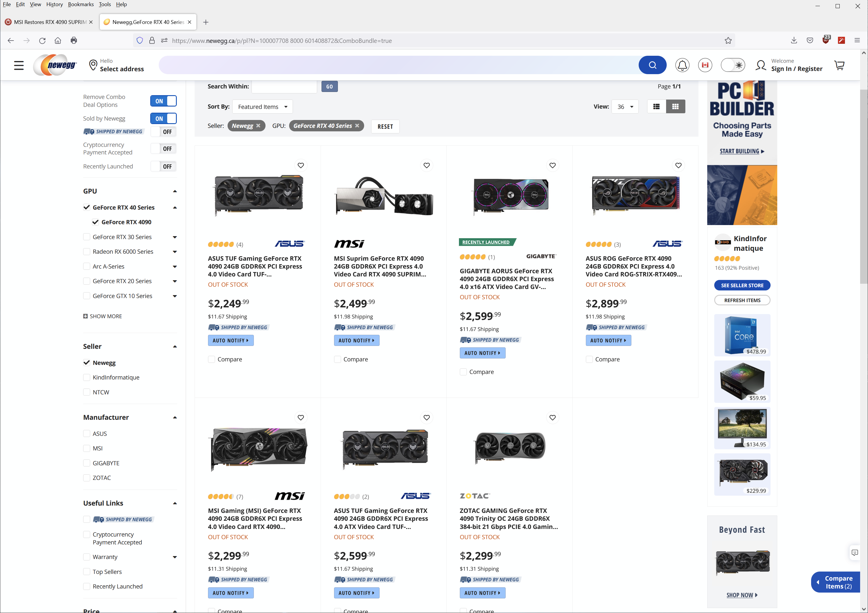This screenshot has height=613, width=868.
Task: Click the browser home button
Action: pyautogui.click(x=58, y=41)
